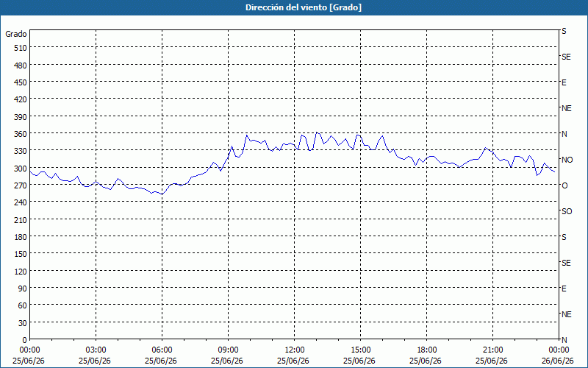The height and width of the screenshot is (368, 588).
Task: Select the 'Grado' axis unit label
Action: [16, 34]
